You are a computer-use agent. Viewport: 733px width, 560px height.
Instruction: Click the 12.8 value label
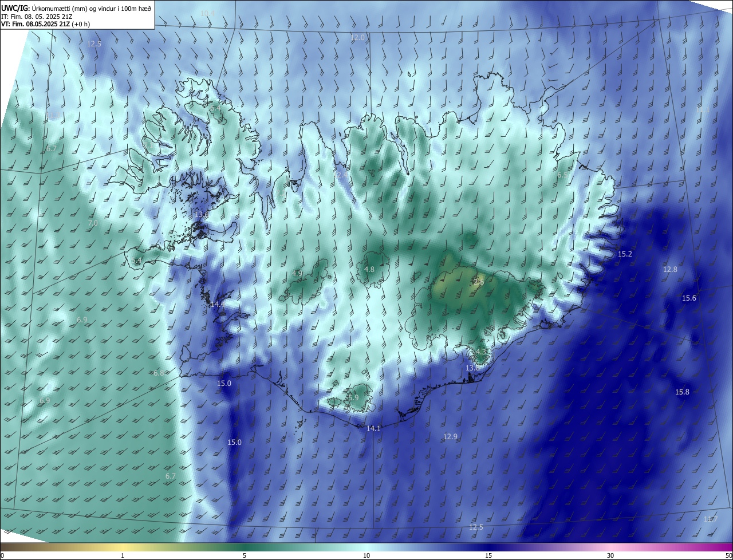[670, 269]
